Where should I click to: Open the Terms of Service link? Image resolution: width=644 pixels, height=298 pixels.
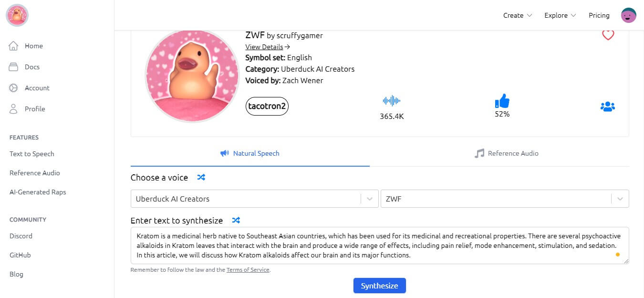(248, 269)
